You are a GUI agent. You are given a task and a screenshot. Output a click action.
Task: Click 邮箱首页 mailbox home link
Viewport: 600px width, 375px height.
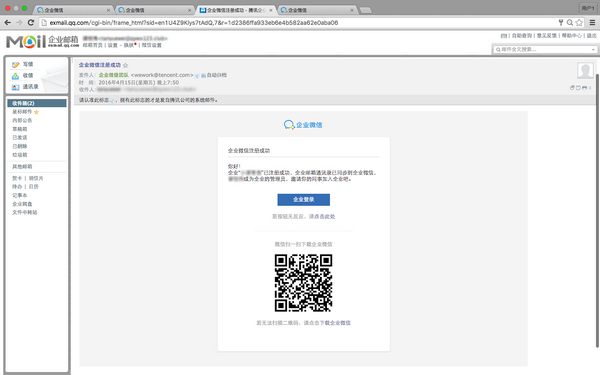[93, 45]
